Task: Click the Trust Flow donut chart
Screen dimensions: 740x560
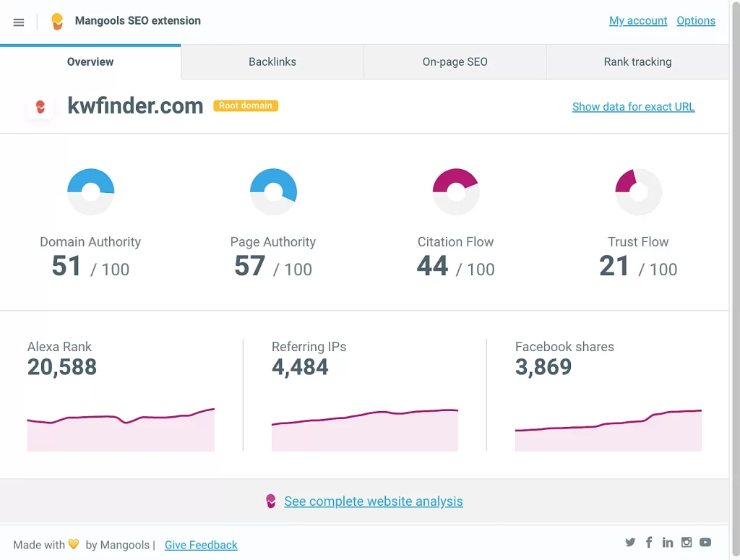Action: click(x=639, y=191)
